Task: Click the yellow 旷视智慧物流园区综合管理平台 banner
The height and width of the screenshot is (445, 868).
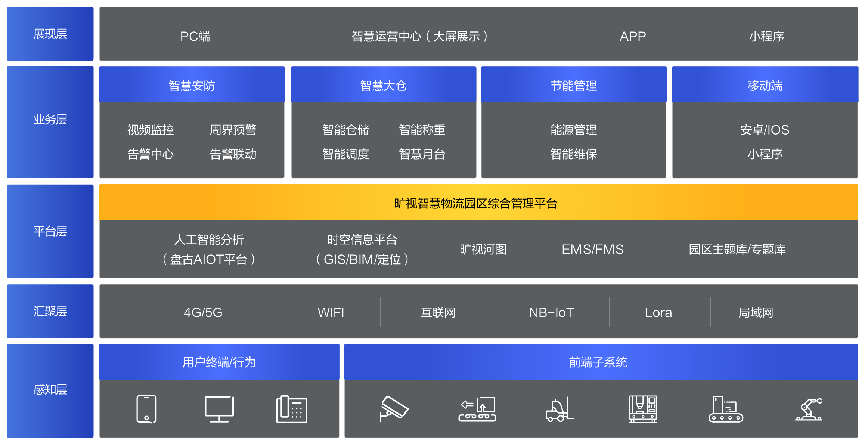Action: point(478,203)
